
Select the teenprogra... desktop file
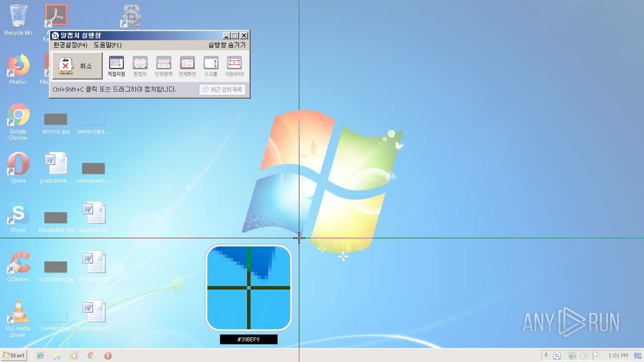(94, 122)
